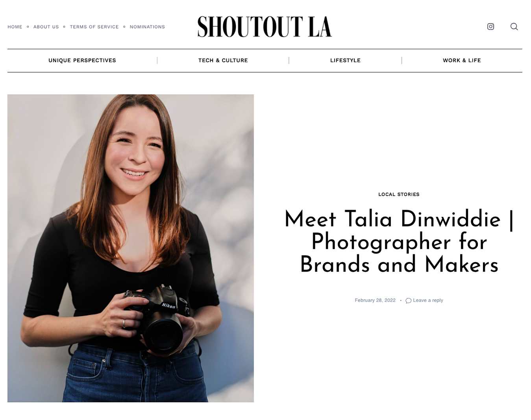Open the About Us page
The width and height of the screenshot is (531, 420).
tap(46, 27)
